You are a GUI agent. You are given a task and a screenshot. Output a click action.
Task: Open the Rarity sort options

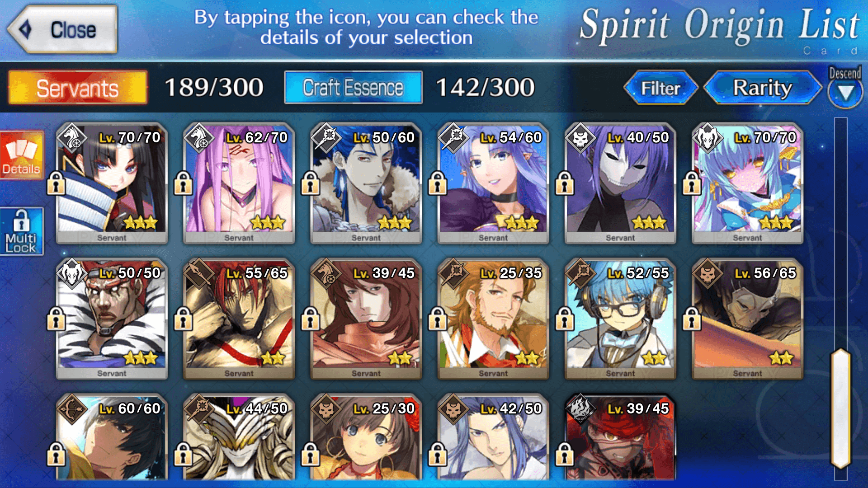tap(763, 88)
